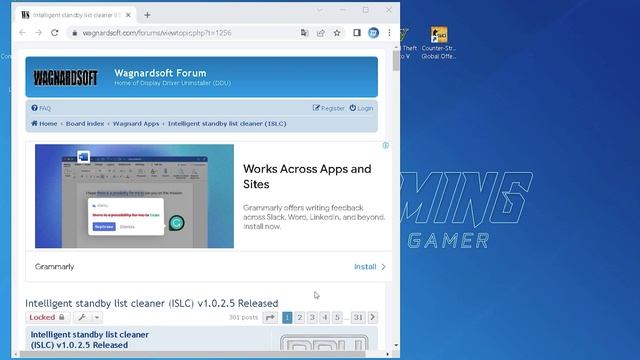Open the translate page icon
This screenshot has width=640, height=360.
(x=304, y=33)
